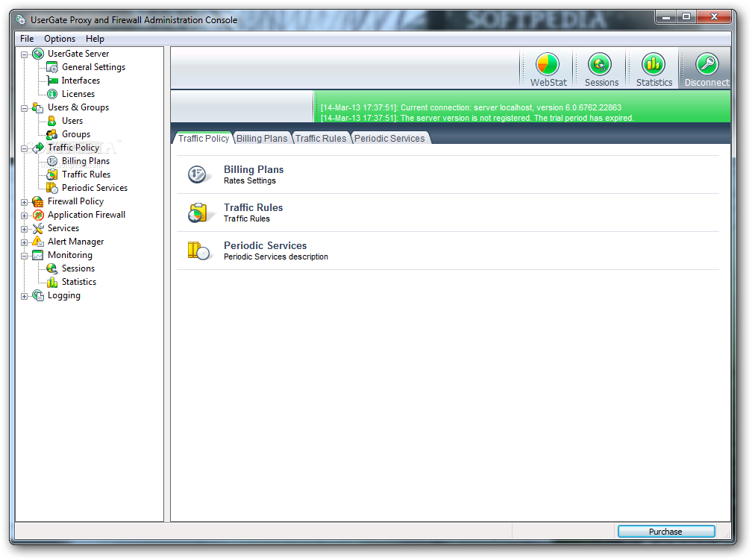
Task: Click the current connection log message
Action: click(471, 107)
